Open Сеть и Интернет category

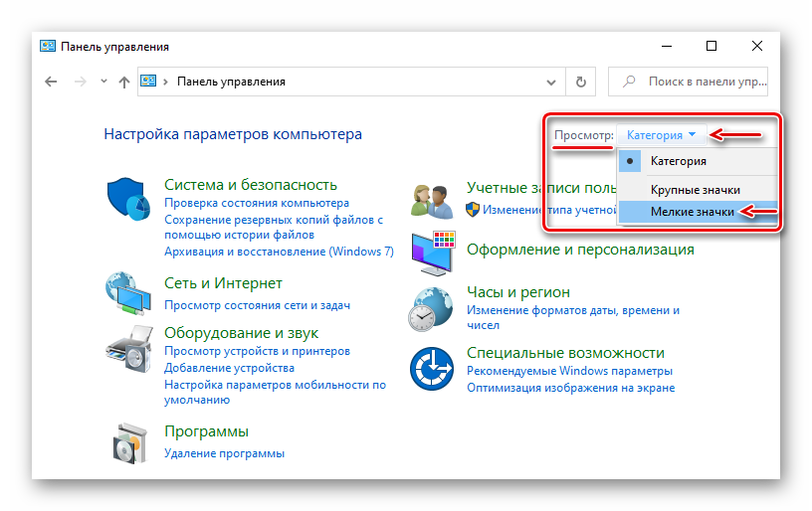pyautogui.click(x=223, y=283)
